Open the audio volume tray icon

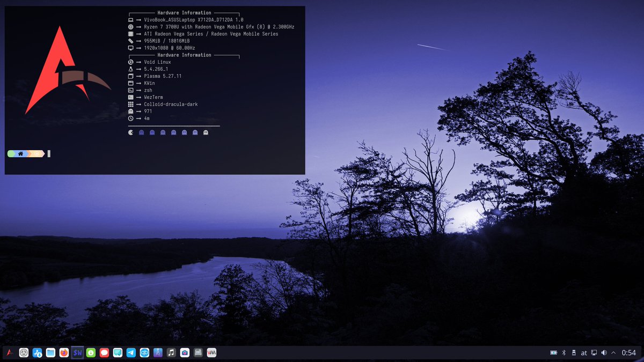(x=604, y=353)
